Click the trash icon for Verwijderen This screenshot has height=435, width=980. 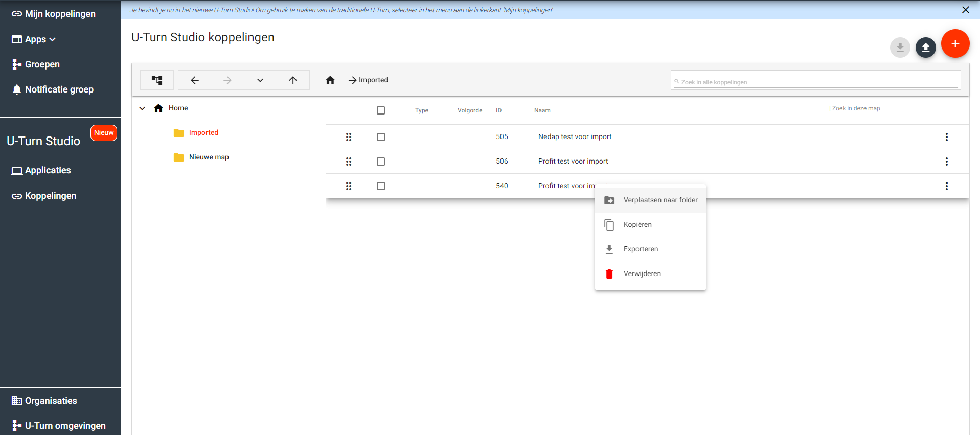pos(609,274)
